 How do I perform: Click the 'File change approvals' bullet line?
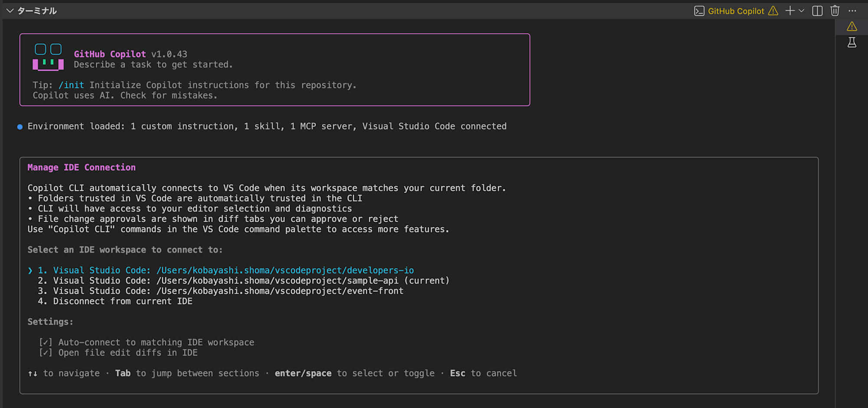tap(213, 219)
